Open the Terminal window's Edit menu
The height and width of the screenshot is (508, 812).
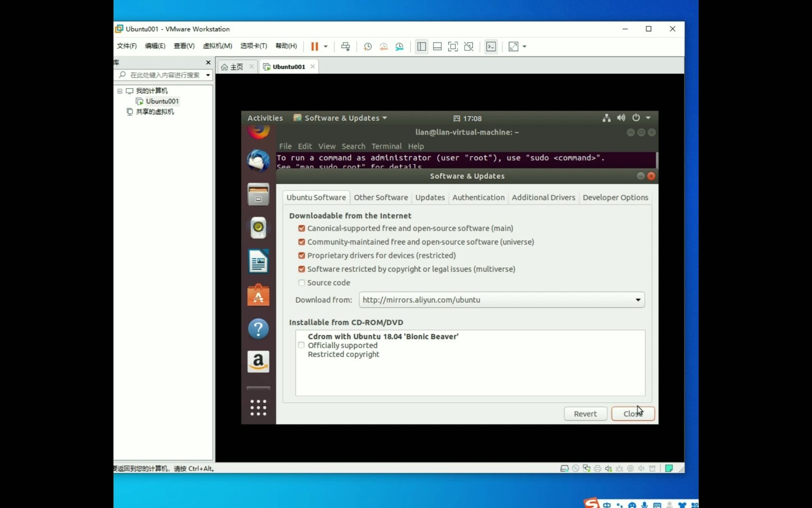pyautogui.click(x=304, y=146)
